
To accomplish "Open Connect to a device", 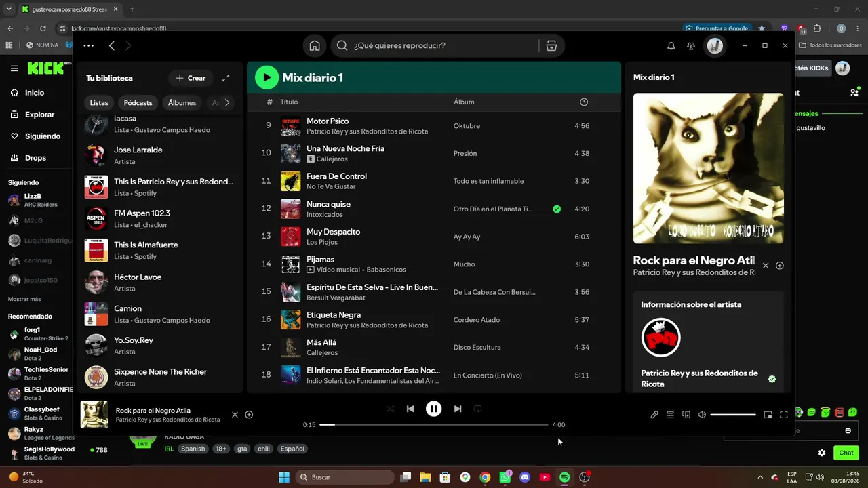I will 686,415.
